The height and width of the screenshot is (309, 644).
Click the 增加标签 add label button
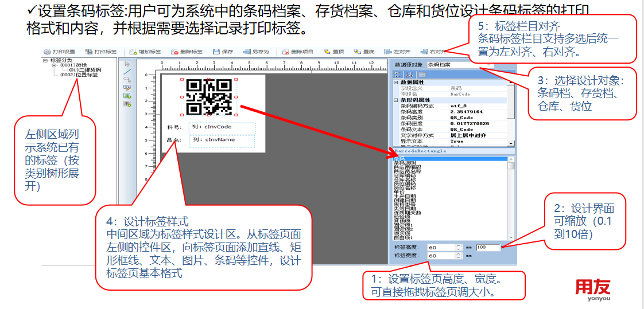145,52
